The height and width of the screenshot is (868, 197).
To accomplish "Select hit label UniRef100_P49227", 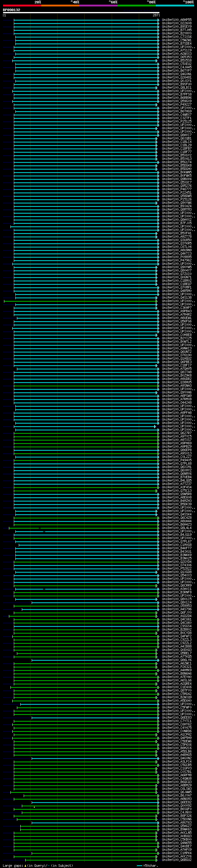I will 177,105.
